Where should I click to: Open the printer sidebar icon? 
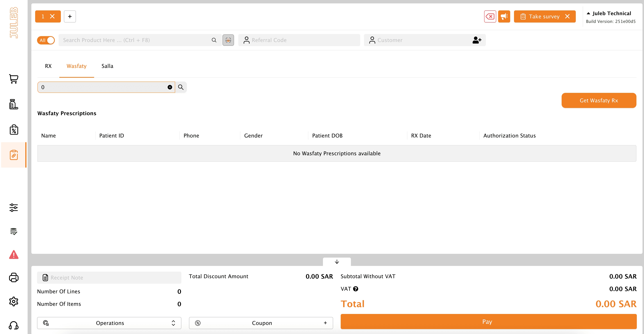[14, 277]
